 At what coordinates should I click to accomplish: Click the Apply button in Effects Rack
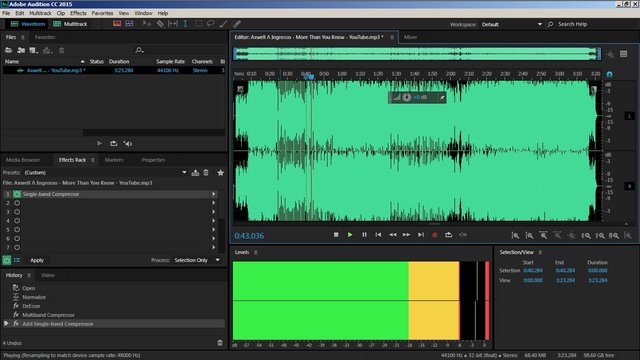point(37,260)
